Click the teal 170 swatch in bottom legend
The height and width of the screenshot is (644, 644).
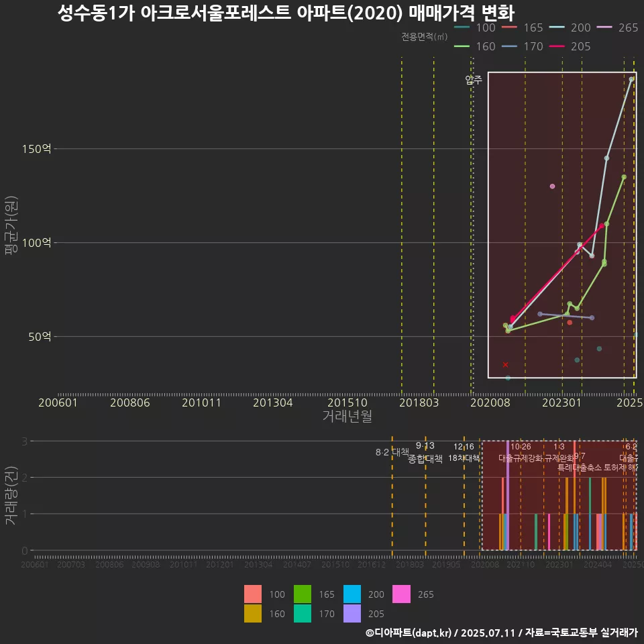click(x=303, y=613)
